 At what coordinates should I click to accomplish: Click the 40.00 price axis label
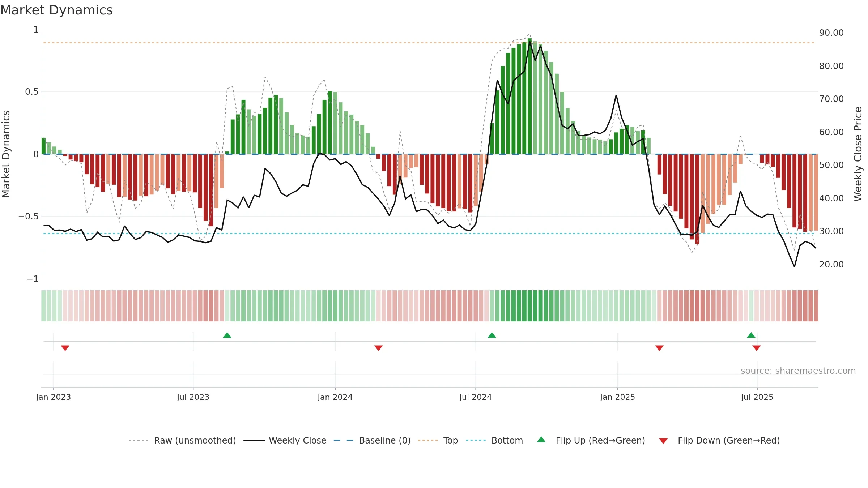click(x=831, y=198)
